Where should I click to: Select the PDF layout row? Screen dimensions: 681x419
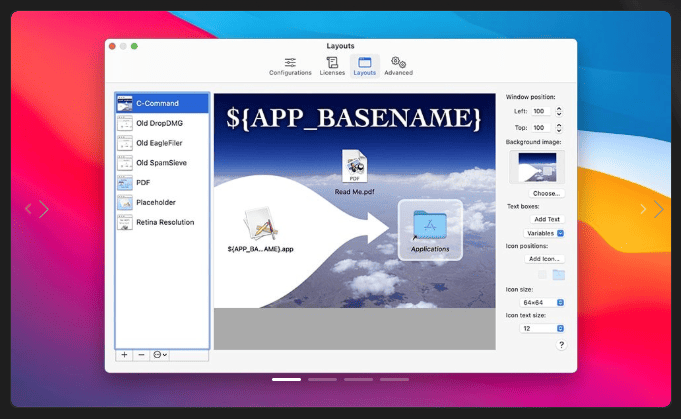coord(162,182)
